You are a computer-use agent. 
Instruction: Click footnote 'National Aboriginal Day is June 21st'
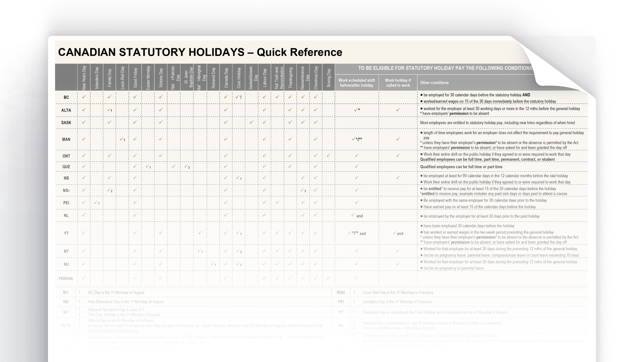pyautogui.click(x=116, y=310)
